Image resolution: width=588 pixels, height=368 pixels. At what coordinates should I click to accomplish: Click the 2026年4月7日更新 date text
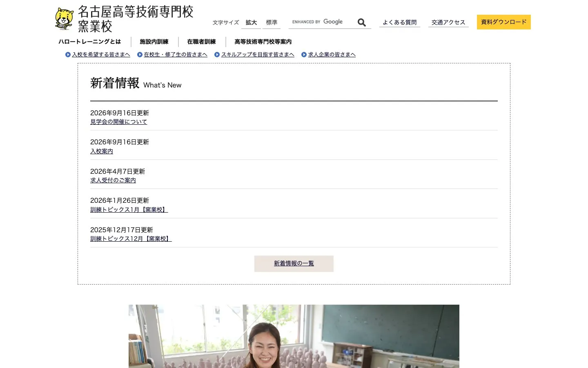(118, 171)
